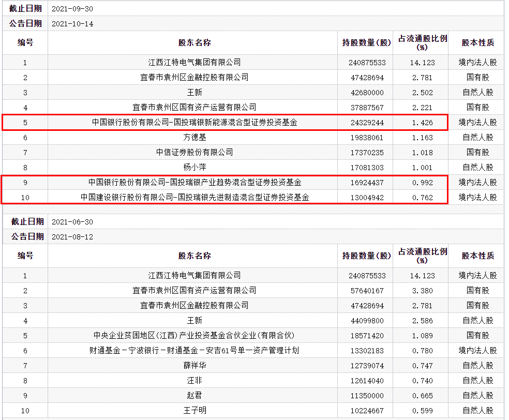Click cutoff date 2021-09-30

click(x=72, y=9)
